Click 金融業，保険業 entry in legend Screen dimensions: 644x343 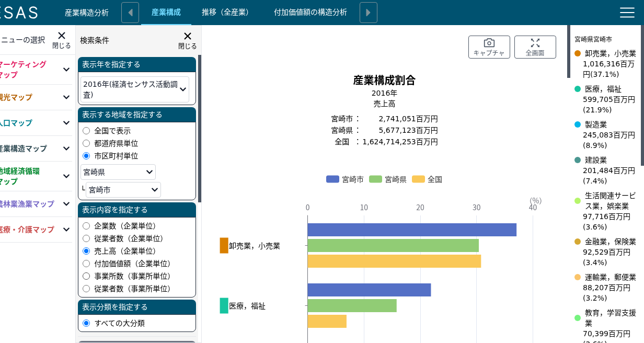pyautogui.click(x=605, y=252)
